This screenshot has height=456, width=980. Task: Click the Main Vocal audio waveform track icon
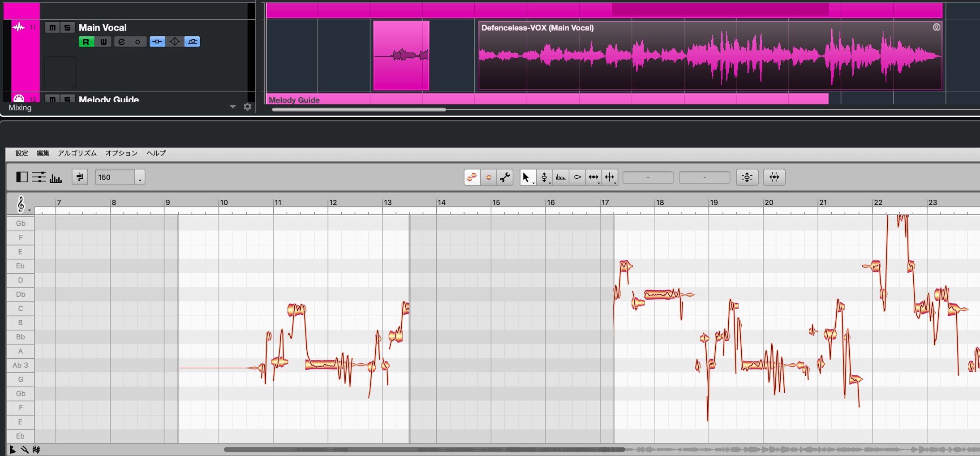(18, 27)
